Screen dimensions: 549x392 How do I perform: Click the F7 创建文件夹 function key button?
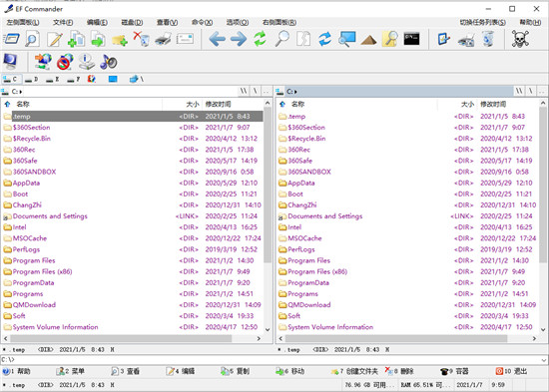click(354, 371)
